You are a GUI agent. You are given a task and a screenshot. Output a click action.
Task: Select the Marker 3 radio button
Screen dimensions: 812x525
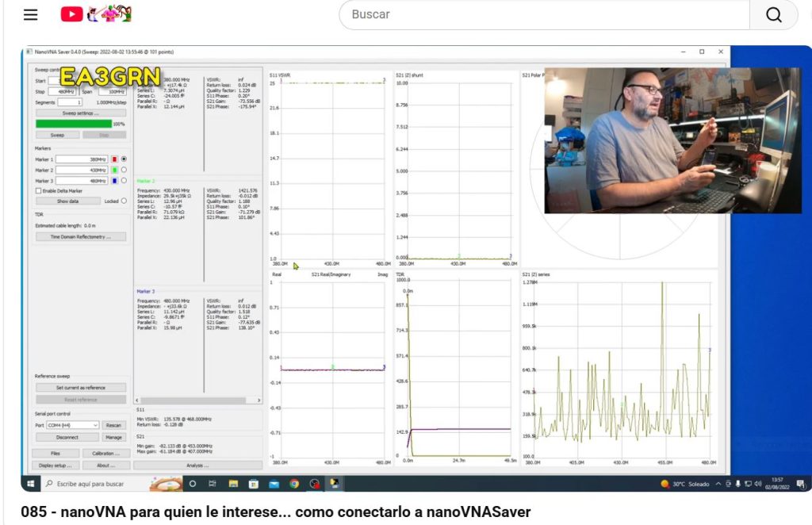[x=124, y=181]
